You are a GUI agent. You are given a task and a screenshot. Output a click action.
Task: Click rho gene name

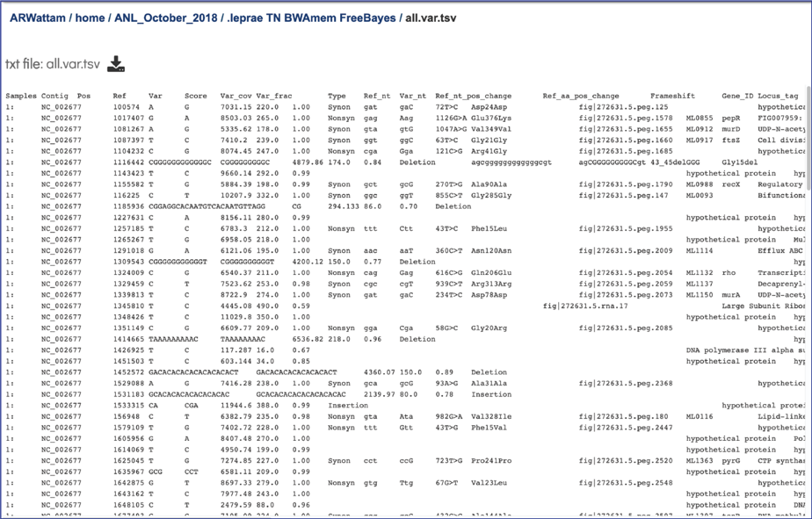pyautogui.click(x=729, y=273)
